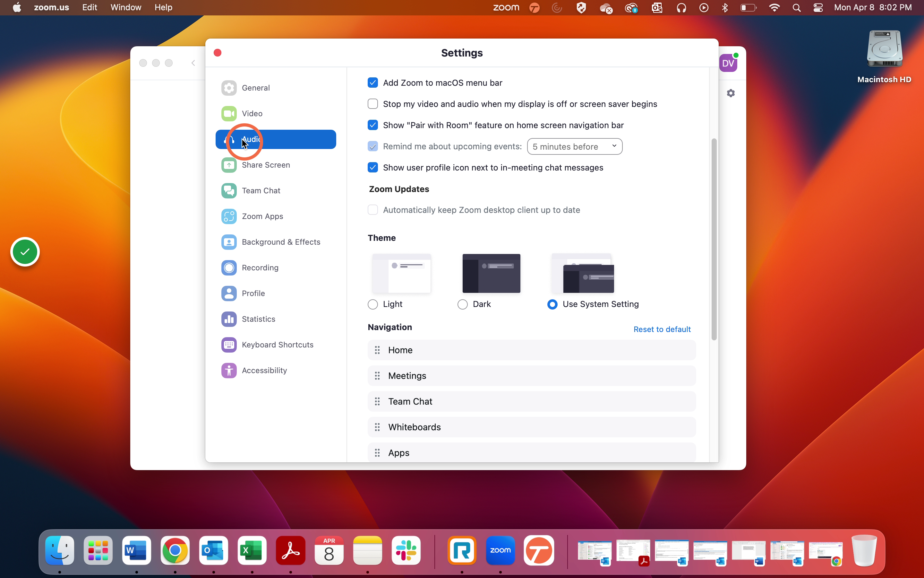The width and height of the screenshot is (924, 578).
Task: Click the Statistics sidebar icon
Action: tap(229, 319)
